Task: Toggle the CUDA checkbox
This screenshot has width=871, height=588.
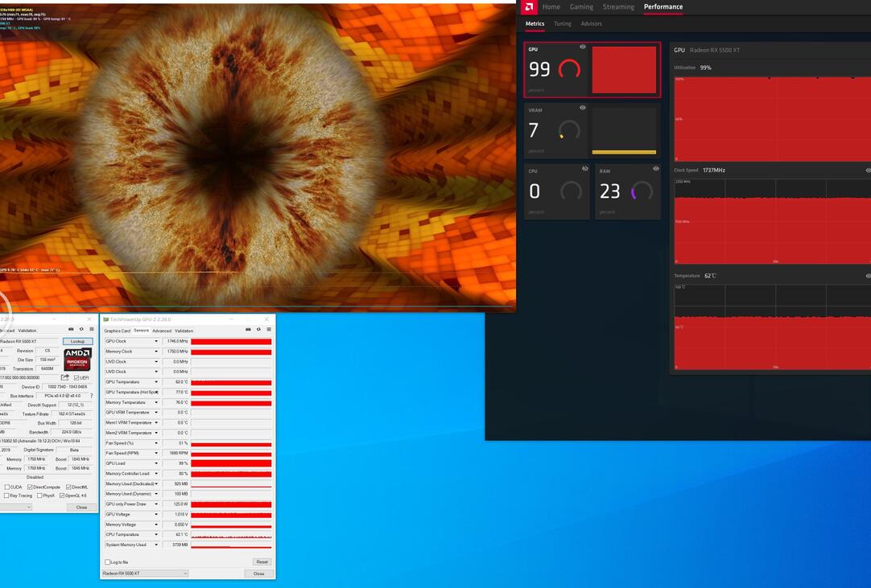Action: (6, 487)
